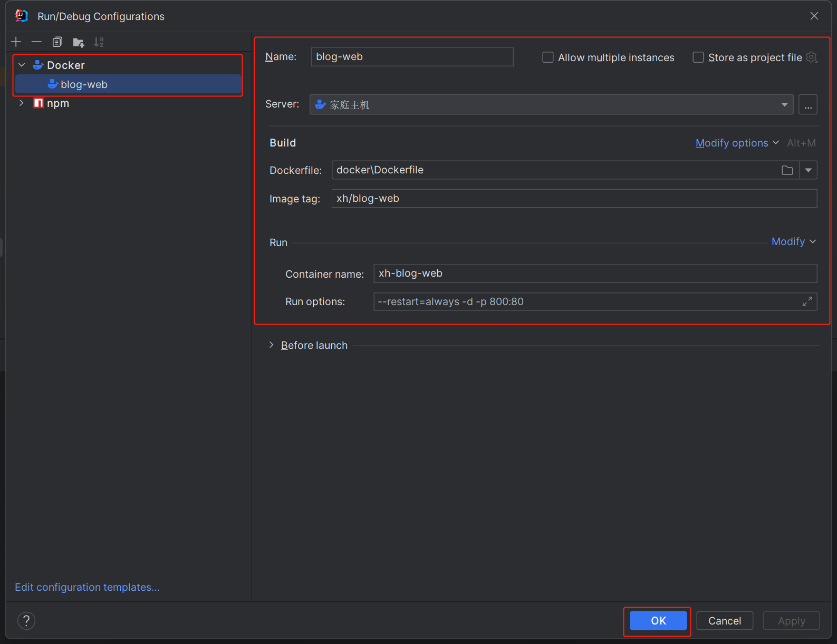The height and width of the screenshot is (644, 837).
Task: Check the Store as project file box
Action: (698, 57)
